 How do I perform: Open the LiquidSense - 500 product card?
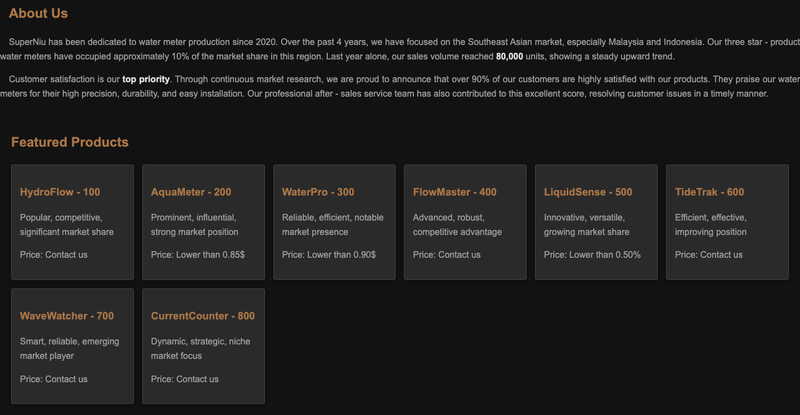pos(596,222)
